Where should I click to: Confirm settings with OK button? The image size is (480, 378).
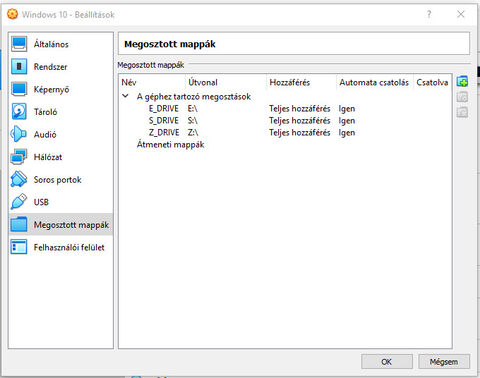click(x=387, y=362)
